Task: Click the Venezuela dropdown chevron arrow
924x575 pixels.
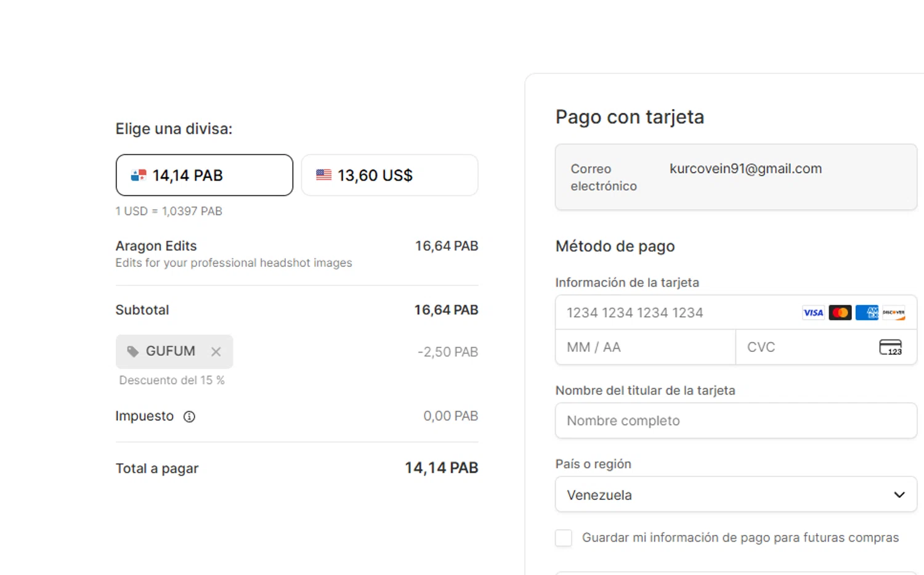Action: point(899,495)
